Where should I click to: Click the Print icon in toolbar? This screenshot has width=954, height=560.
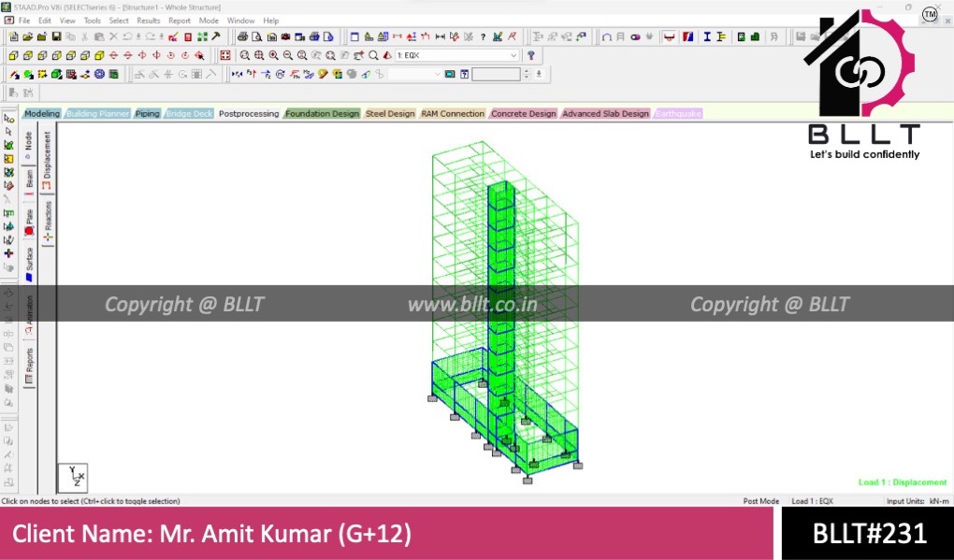pyautogui.click(x=242, y=36)
